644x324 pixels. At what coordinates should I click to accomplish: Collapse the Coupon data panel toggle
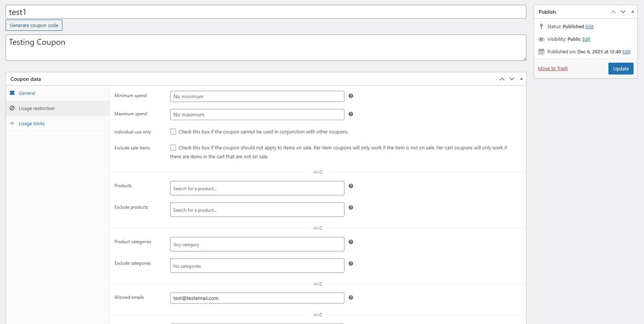(521, 79)
